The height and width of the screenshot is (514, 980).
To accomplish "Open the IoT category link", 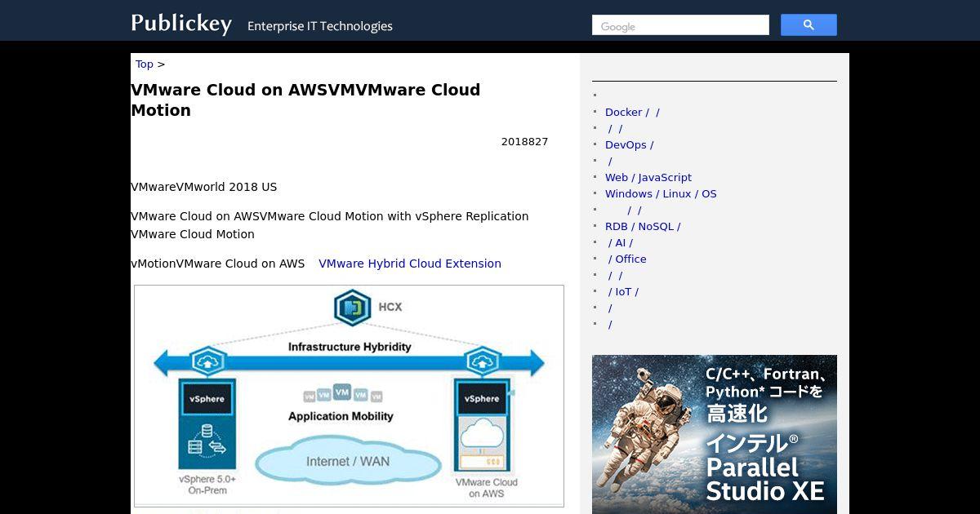I will pos(623,292).
